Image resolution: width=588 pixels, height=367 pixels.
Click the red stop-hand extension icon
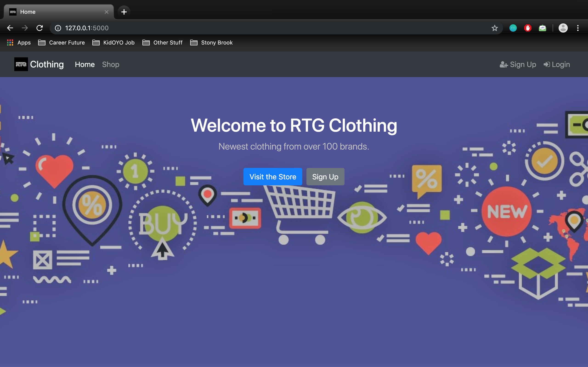[528, 28]
